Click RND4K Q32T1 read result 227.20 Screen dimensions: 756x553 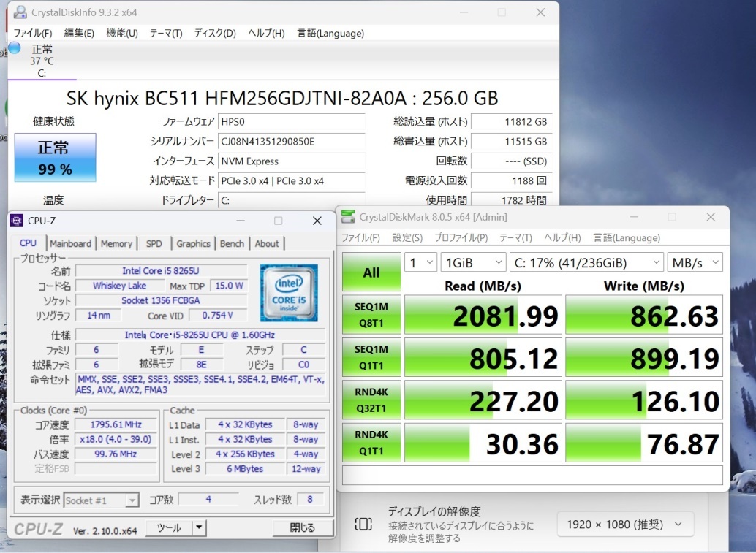[x=483, y=400]
